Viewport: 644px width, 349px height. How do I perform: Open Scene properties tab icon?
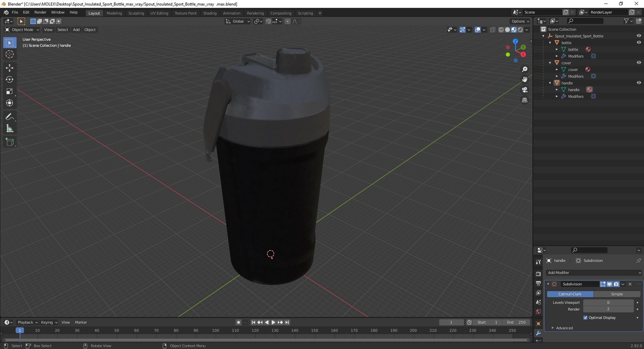(x=538, y=302)
